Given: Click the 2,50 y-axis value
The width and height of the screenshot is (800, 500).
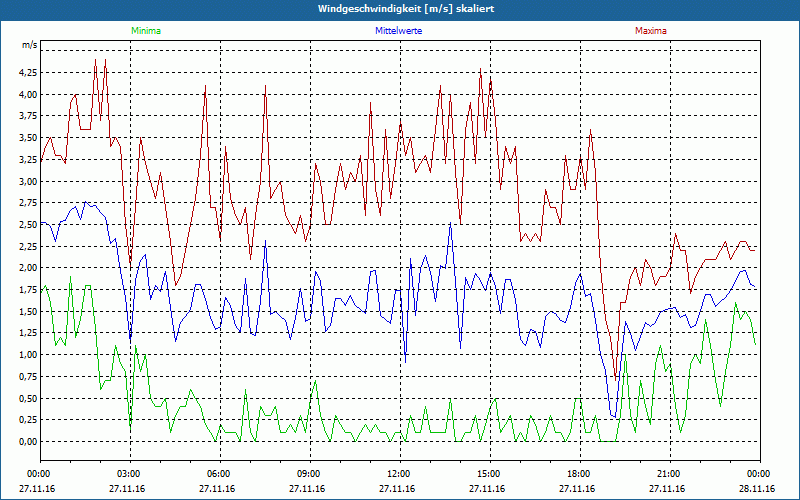Looking at the screenshot, I should 29,224.
